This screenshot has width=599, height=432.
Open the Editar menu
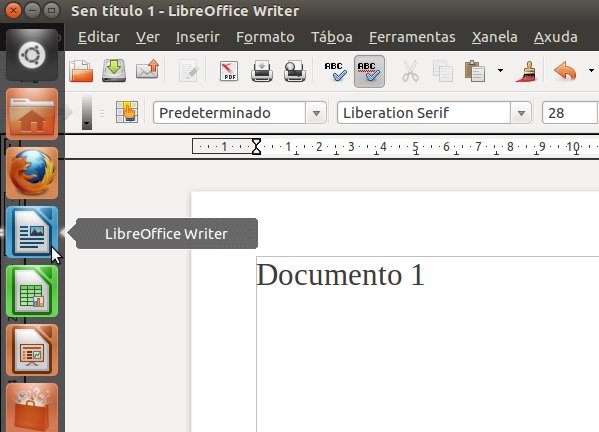pos(99,37)
